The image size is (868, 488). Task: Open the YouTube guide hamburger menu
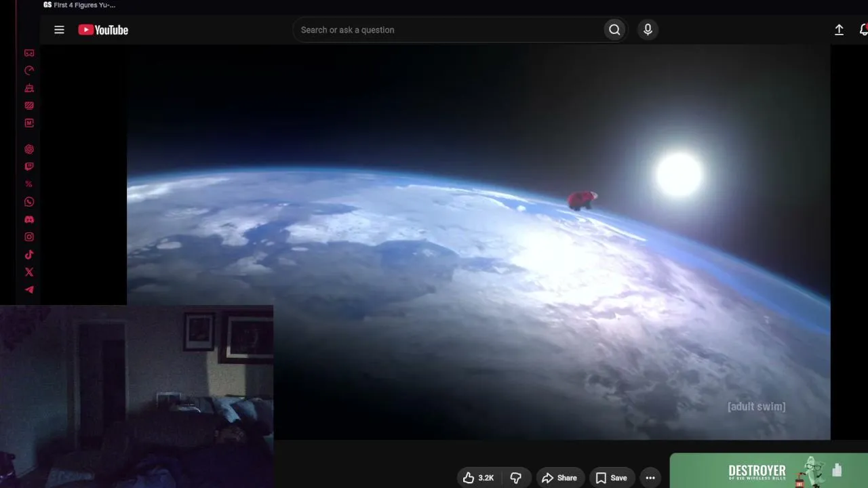click(x=59, y=30)
